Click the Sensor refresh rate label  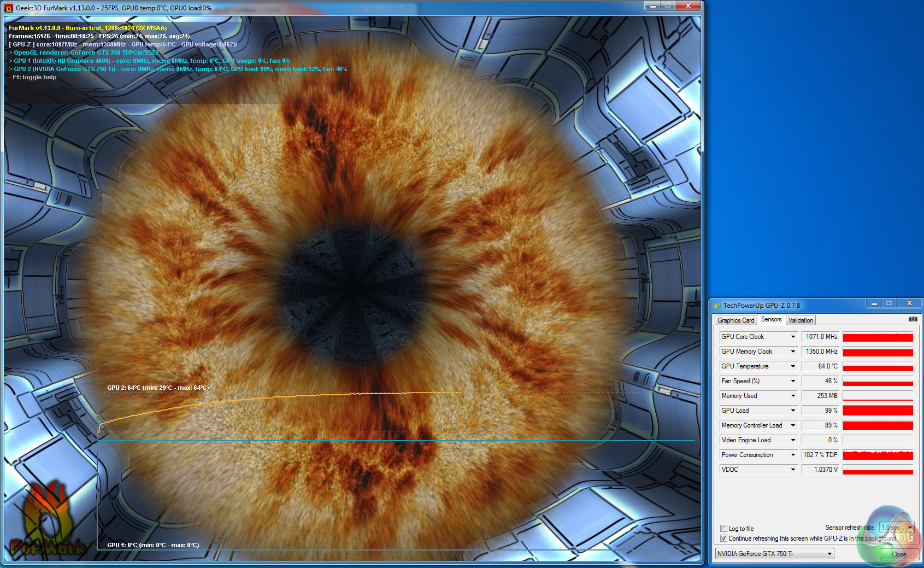click(850, 528)
